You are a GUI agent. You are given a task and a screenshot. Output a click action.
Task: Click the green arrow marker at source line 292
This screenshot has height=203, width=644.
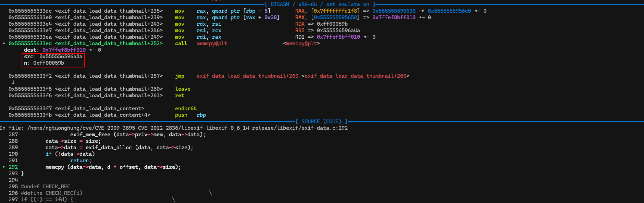point(4,167)
